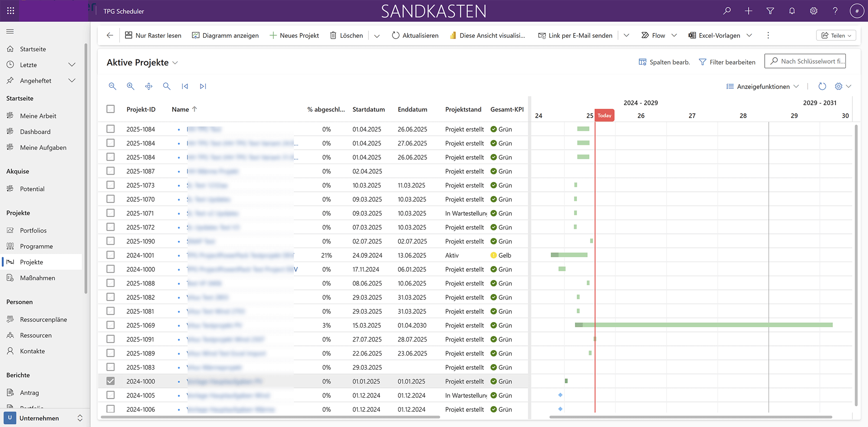
Task: Jump to the Gantt chart end
Action: point(203,86)
